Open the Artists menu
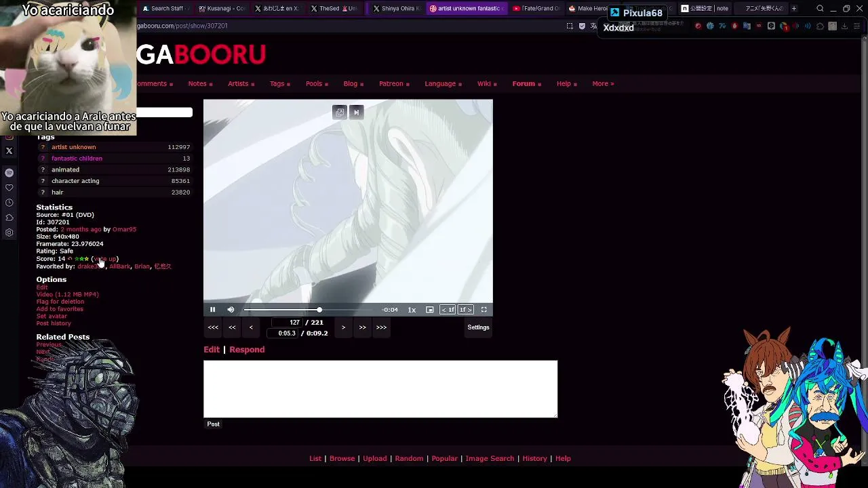Image resolution: width=868 pixels, height=488 pixels. (241, 84)
